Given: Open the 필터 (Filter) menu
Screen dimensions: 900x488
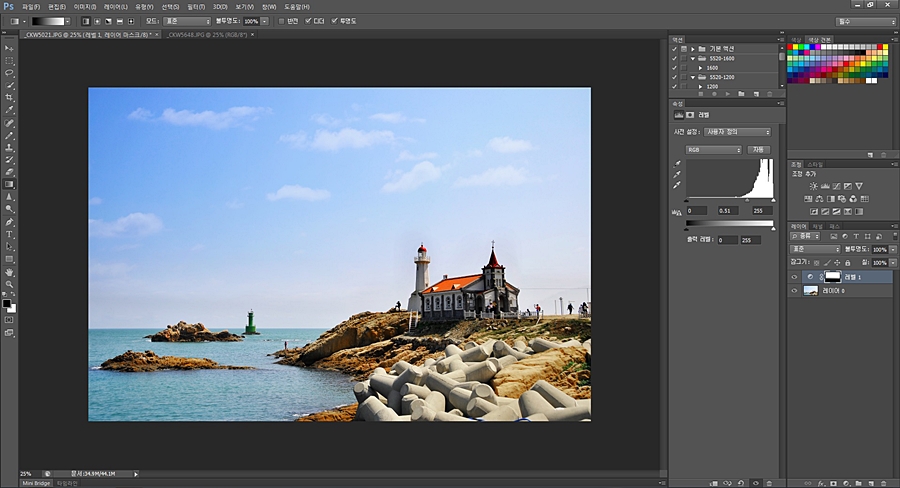Looking at the screenshot, I should [x=195, y=6].
